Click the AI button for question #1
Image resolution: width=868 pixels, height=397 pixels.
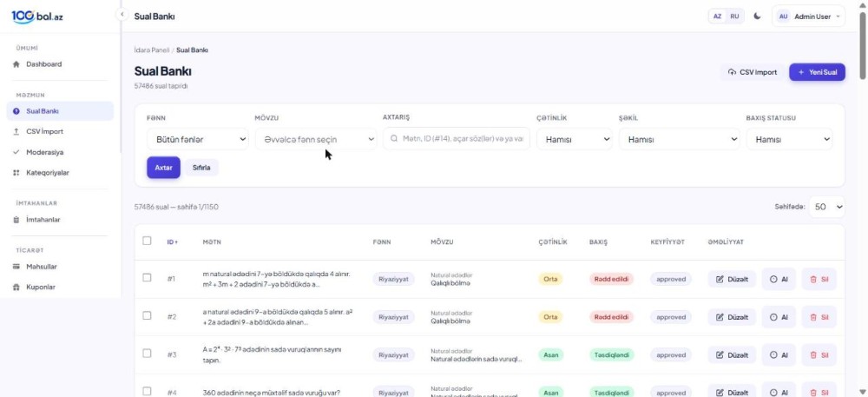(779, 279)
